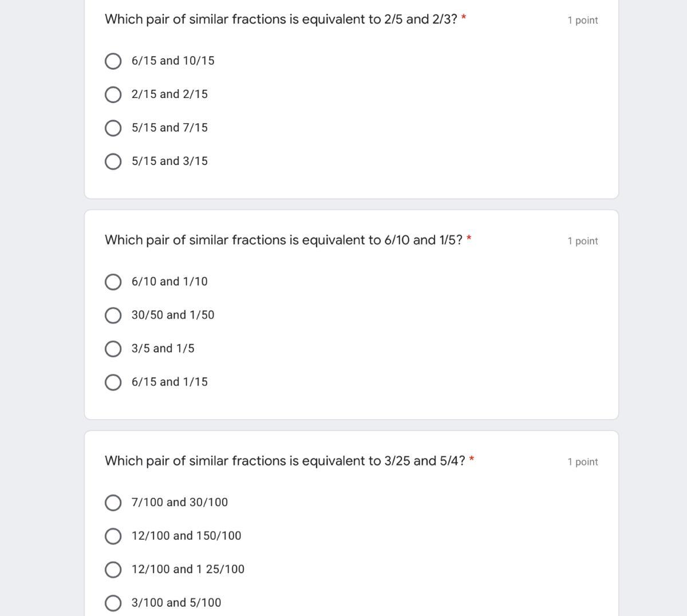The width and height of the screenshot is (687, 616).
Task: Select the "12/100 and 150/100" radio button
Action: pyautogui.click(x=113, y=536)
